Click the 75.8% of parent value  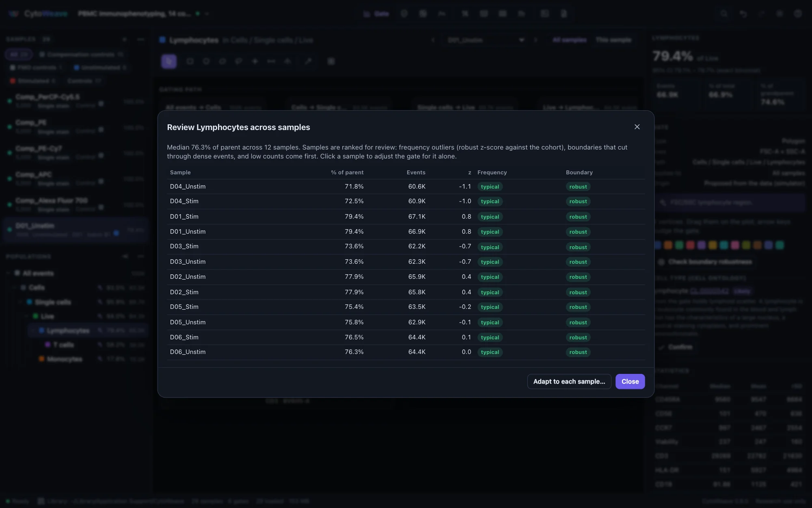tap(354, 322)
